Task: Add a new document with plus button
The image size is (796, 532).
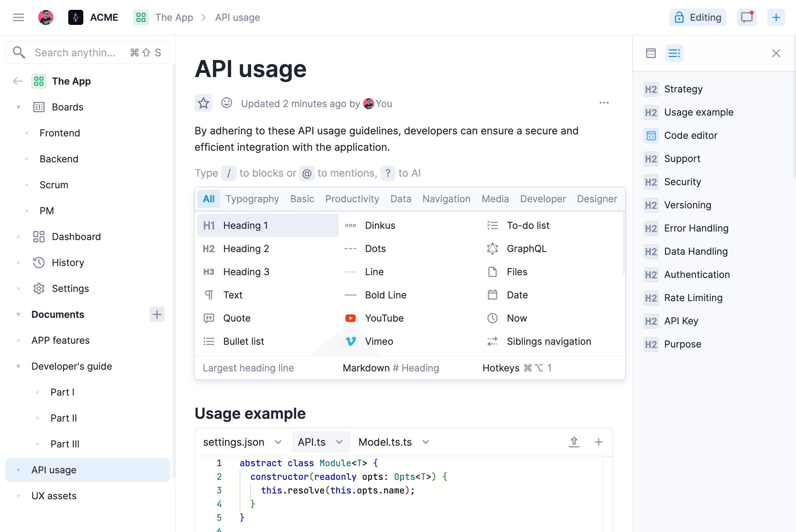Action: click(x=157, y=314)
